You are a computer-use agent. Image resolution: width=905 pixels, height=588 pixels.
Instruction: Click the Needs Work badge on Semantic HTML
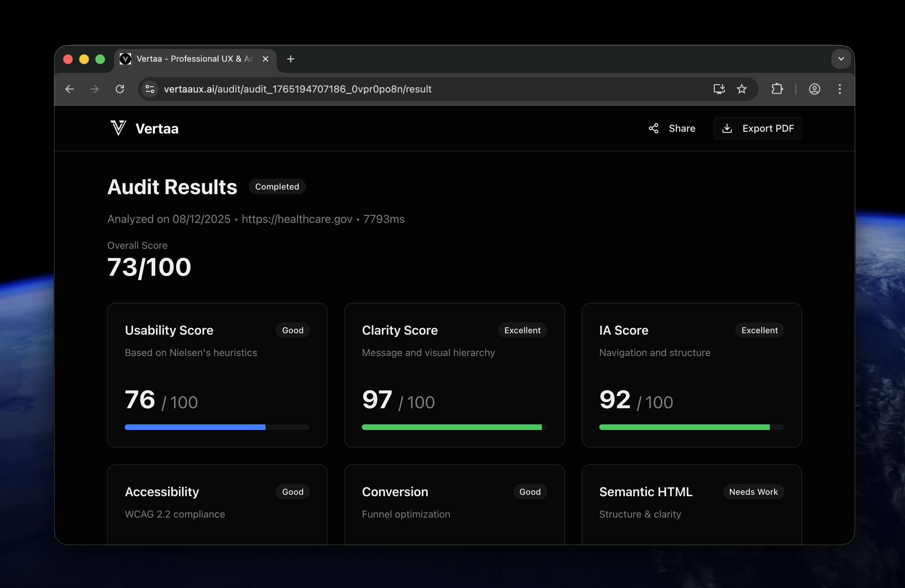(x=753, y=492)
